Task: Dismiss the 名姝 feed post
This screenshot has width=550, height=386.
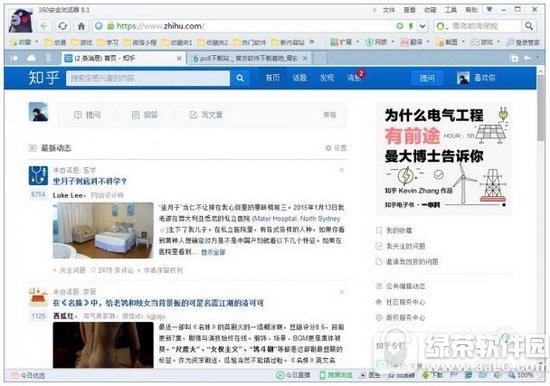Action: pyautogui.click(x=342, y=292)
